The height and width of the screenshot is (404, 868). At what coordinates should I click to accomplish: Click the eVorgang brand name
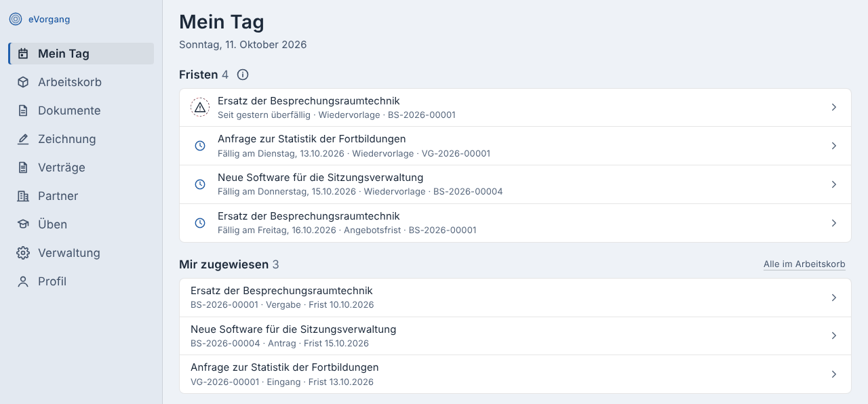49,20
